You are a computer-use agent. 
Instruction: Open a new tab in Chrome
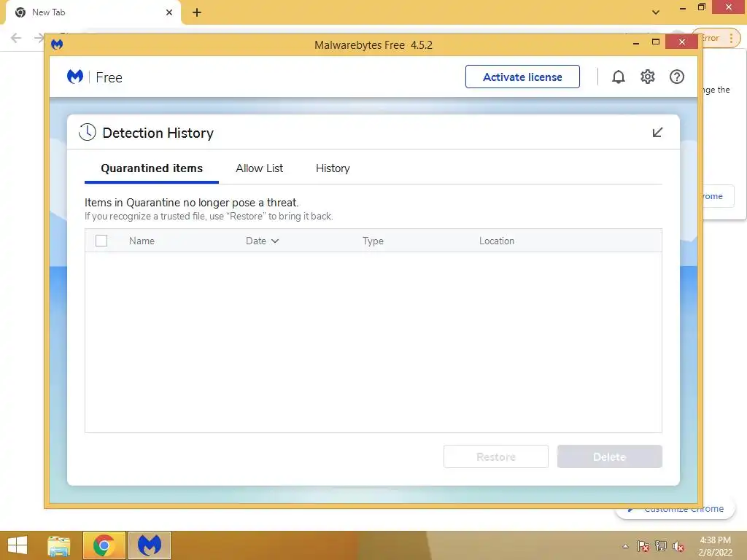(x=197, y=12)
